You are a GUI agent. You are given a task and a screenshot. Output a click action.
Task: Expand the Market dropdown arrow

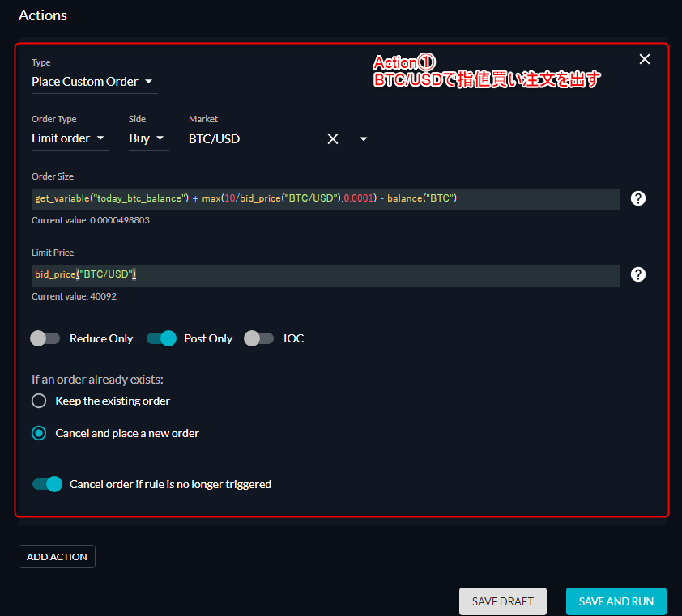click(x=364, y=138)
